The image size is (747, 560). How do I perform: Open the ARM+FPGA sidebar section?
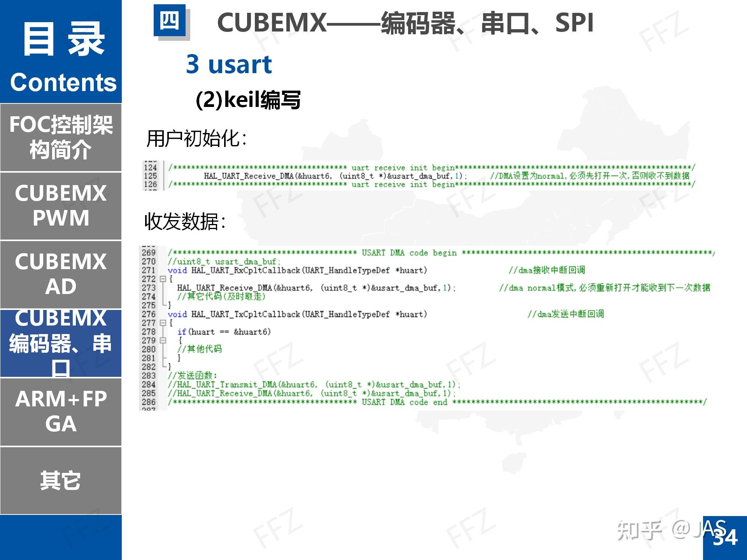click(61, 411)
